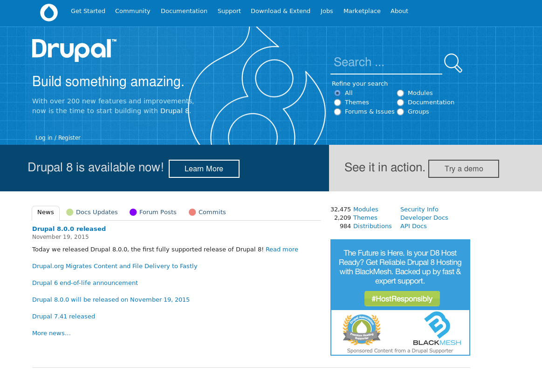Open Drupal 8.0.0 will be released link
This screenshot has width=542, height=392.
[111, 299]
